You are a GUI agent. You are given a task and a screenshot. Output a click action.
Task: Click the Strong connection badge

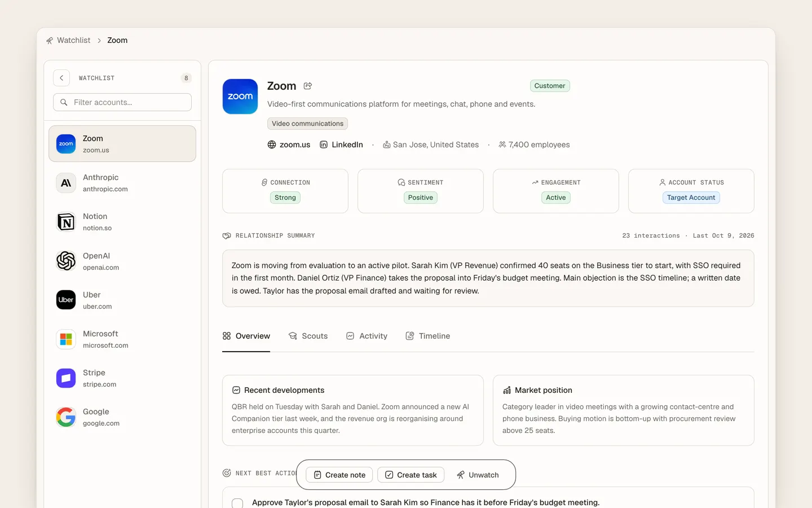point(285,198)
